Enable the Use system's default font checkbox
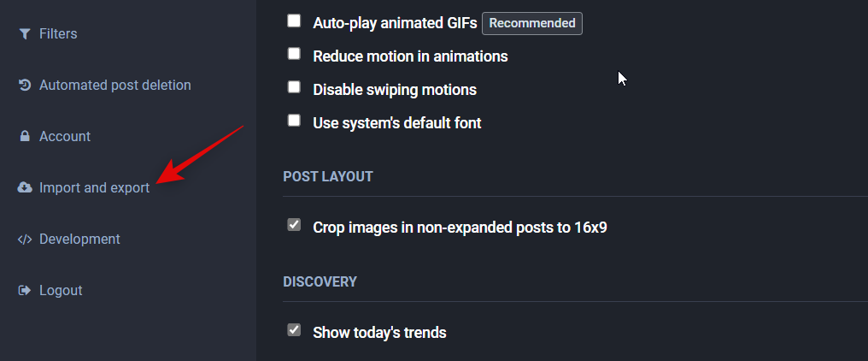Screen dimensions: 868x361 294,121
